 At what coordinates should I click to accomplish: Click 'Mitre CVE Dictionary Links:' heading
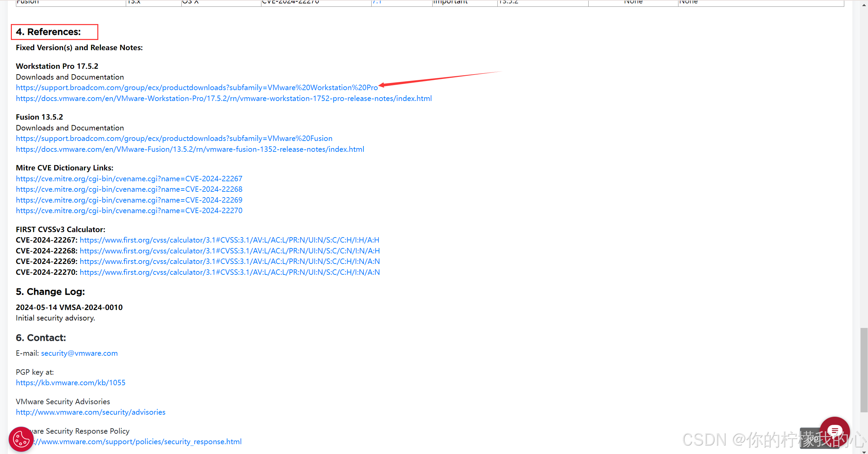tap(65, 168)
